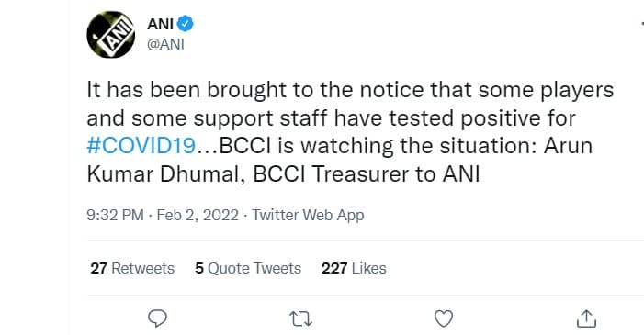Screen dimensions: 644x335
Task: Like the tweet with the heart icon
Action: coord(444,318)
